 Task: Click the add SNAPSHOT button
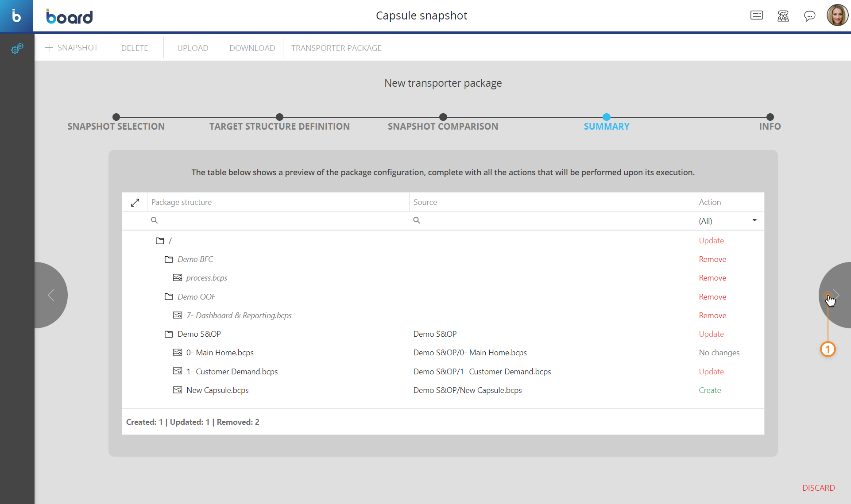click(x=72, y=47)
